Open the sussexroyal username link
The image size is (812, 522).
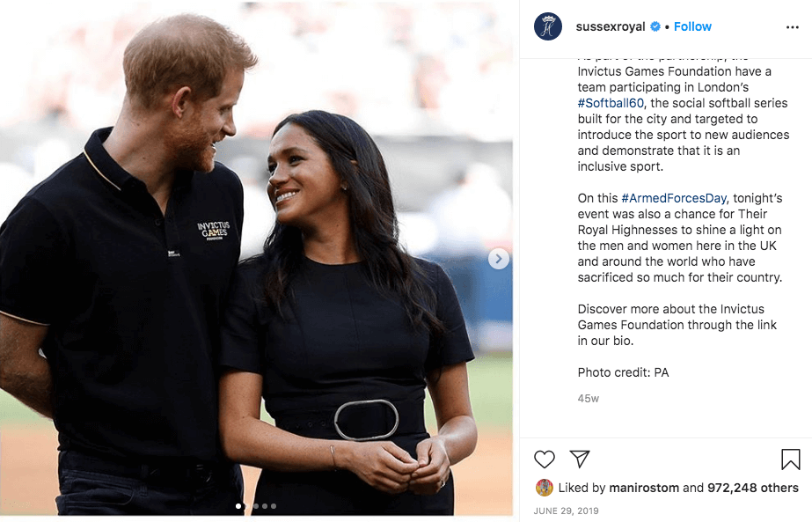click(611, 26)
